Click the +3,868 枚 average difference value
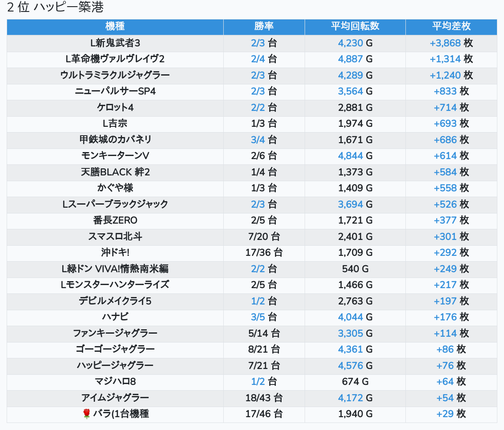The width and height of the screenshot is (504, 430). tap(451, 43)
